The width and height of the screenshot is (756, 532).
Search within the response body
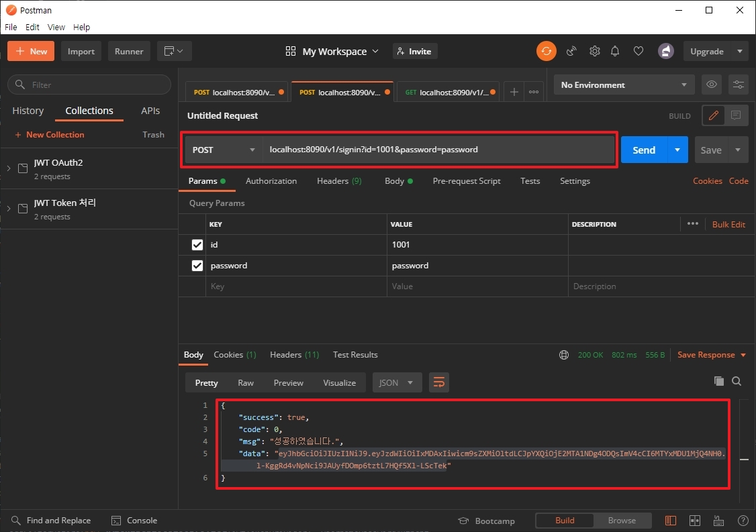(x=737, y=381)
